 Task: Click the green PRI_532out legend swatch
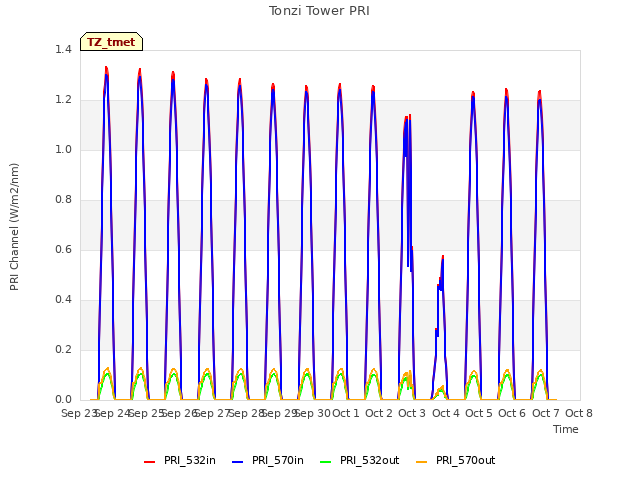point(326,462)
